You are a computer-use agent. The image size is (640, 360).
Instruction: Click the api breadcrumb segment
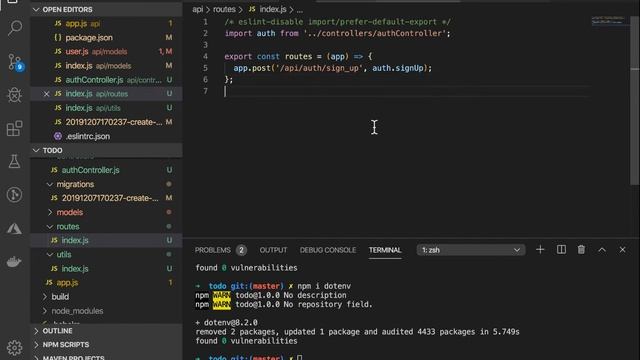coord(198,9)
